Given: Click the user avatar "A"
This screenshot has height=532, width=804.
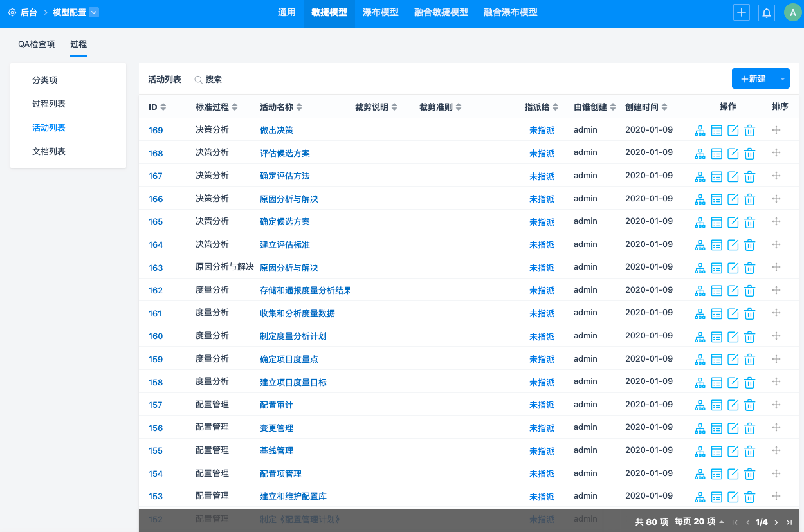Looking at the screenshot, I should [x=792, y=12].
